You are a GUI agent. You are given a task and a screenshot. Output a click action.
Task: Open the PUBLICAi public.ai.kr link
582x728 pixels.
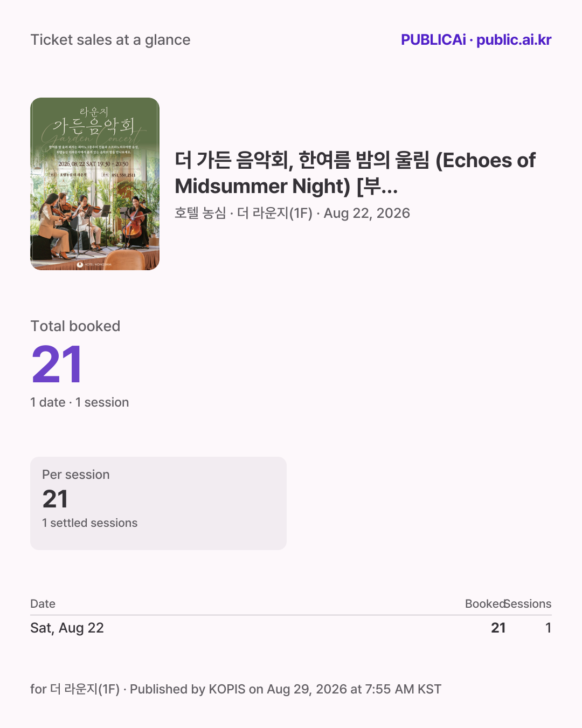point(476,40)
